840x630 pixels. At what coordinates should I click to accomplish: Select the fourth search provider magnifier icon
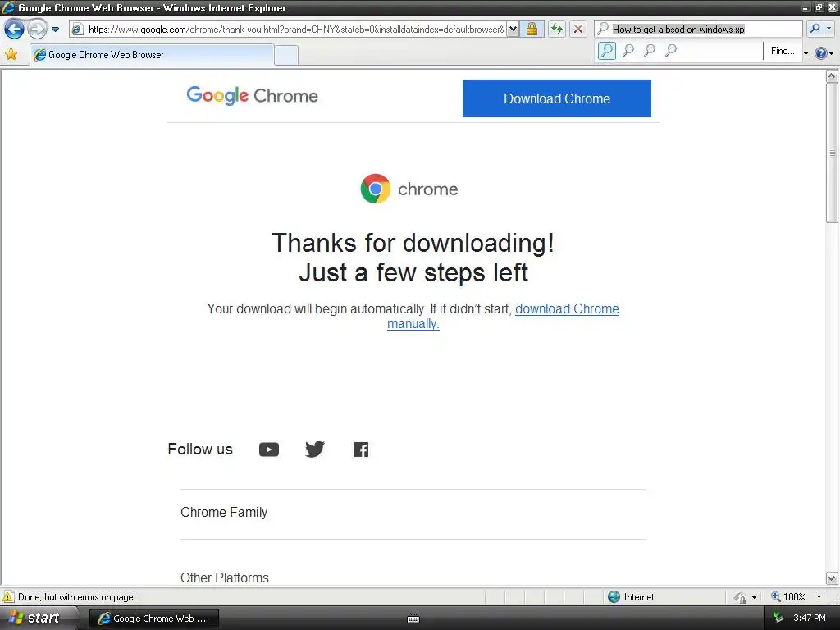671,51
